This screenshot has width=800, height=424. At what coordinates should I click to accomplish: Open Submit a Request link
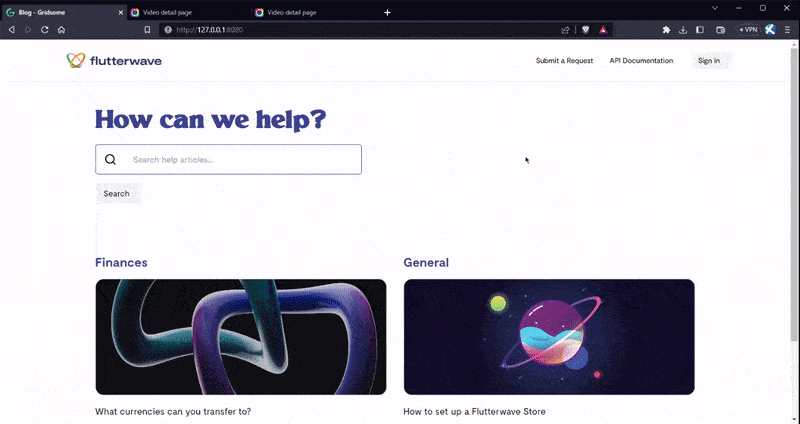pos(564,61)
